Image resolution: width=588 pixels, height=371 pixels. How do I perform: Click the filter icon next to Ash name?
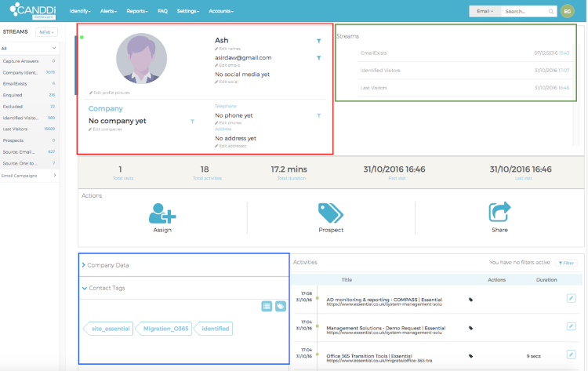pos(319,41)
